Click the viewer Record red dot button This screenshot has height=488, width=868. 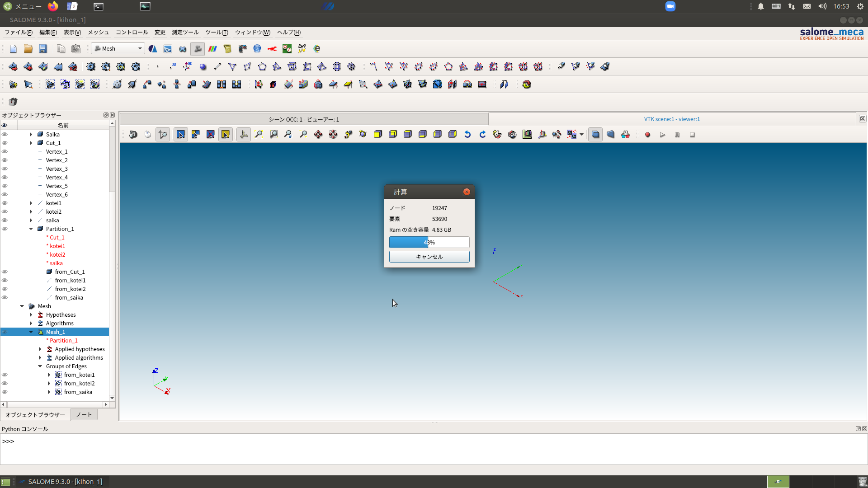tap(647, 135)
